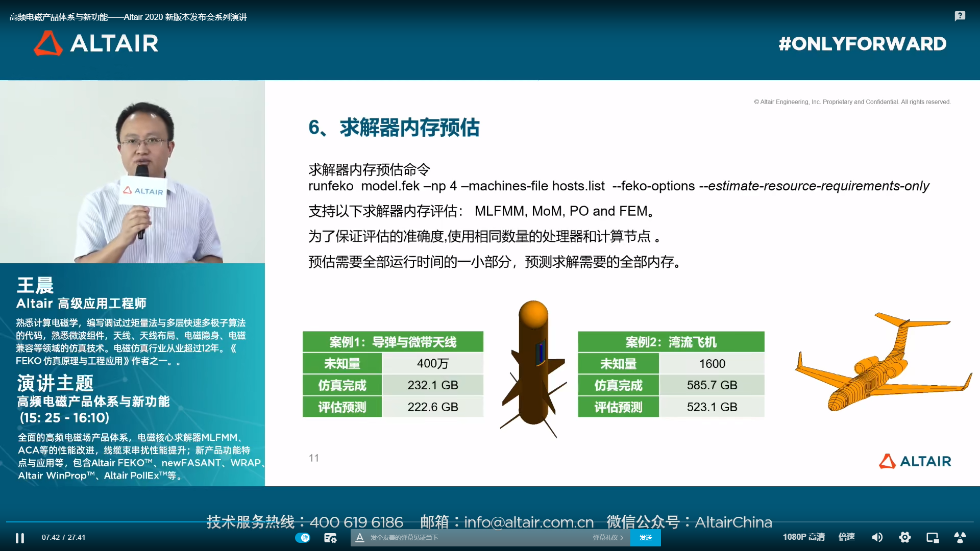Click the 07:42 / 27:41 time display
This screenshot has width=980, height=551.
64,537
